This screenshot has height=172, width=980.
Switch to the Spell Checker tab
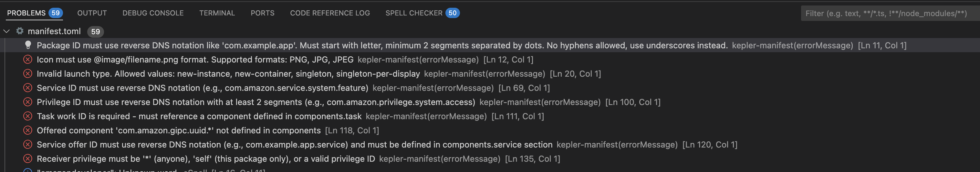pyautogui.click(x=413, y=13)
